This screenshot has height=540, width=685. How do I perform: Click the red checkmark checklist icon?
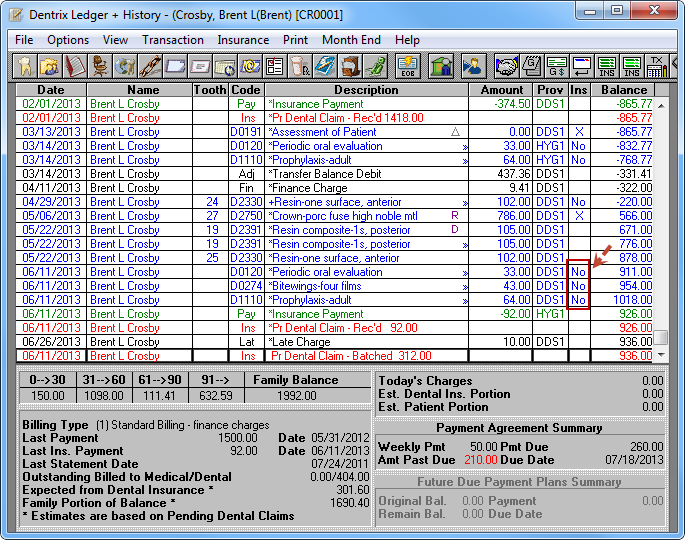coord(275,66)
